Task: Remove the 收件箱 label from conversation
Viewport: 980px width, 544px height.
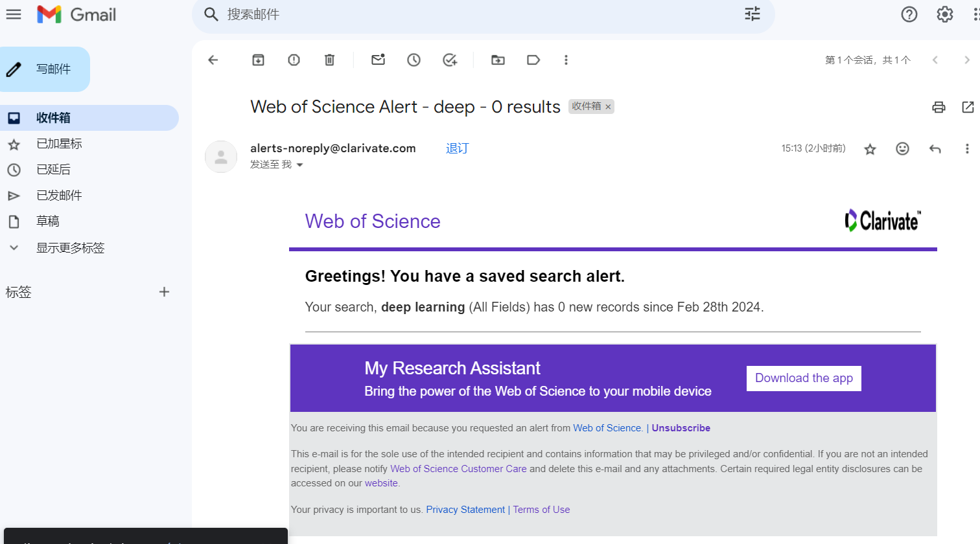Action: [x=608, y=107]
